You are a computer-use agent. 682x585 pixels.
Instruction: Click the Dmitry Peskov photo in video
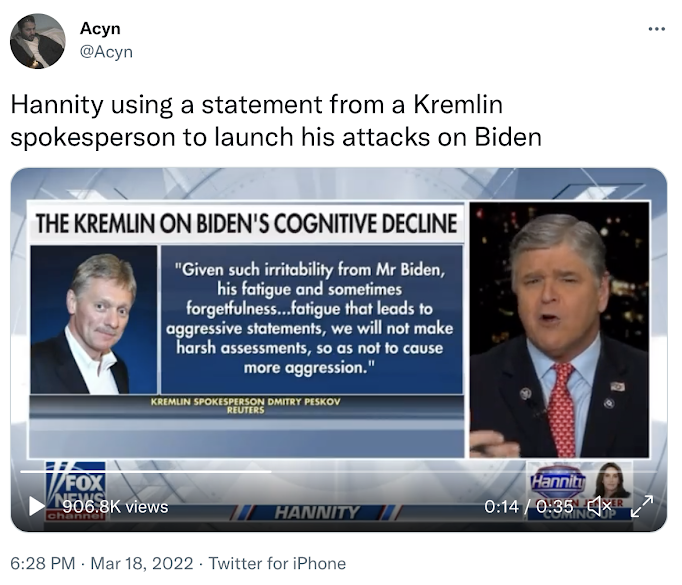(x=94, y=320)
